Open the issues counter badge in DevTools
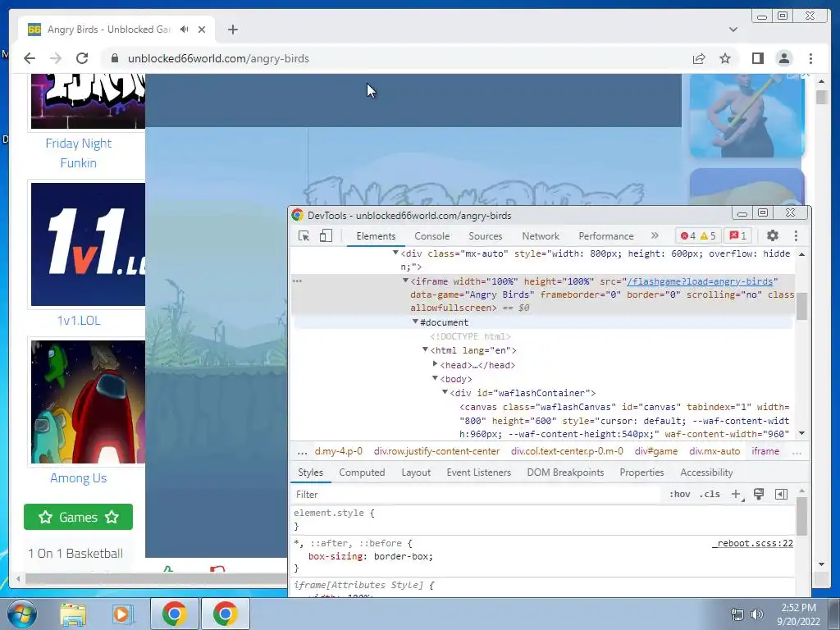The height and width of the screenshot is (630, 840). [737, 235]
